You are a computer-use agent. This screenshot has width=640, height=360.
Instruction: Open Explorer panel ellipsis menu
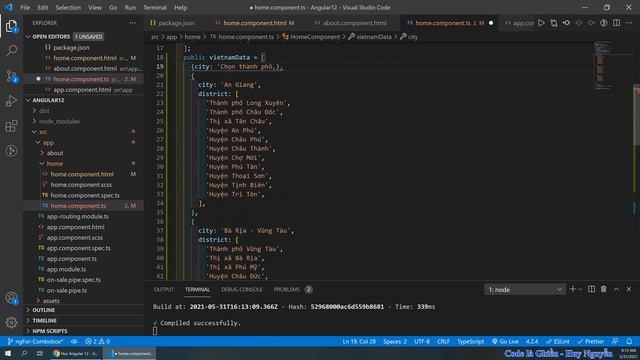pyautogui.click(x=132, y=23)
